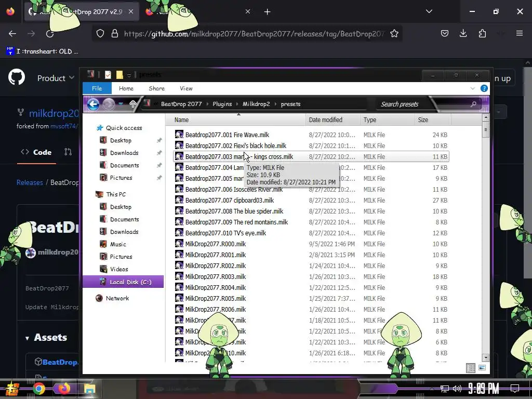This screenshot has height=399, width=532.
Task: Open the Home ribbon tab
Action: (126, 88)
